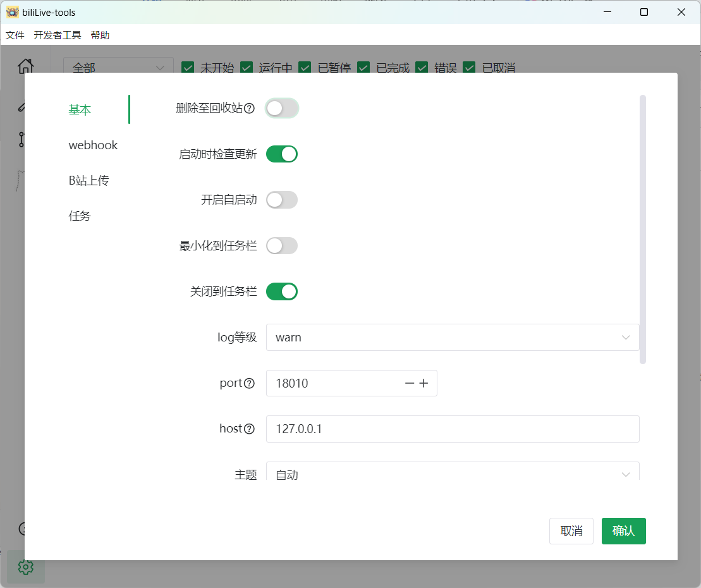
Task: Click the 取消 button
Action: pyautogui.click(x=571, y=530)
